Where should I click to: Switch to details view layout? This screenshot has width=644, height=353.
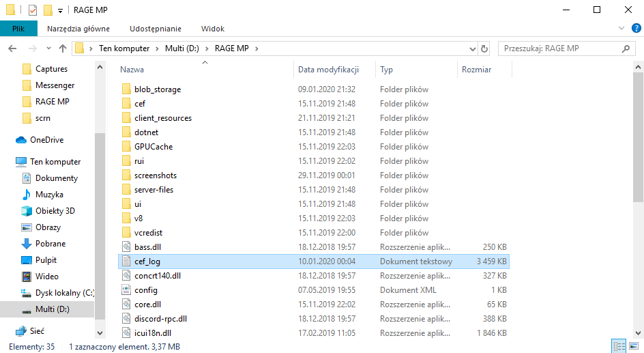click(x=619, y=346)
